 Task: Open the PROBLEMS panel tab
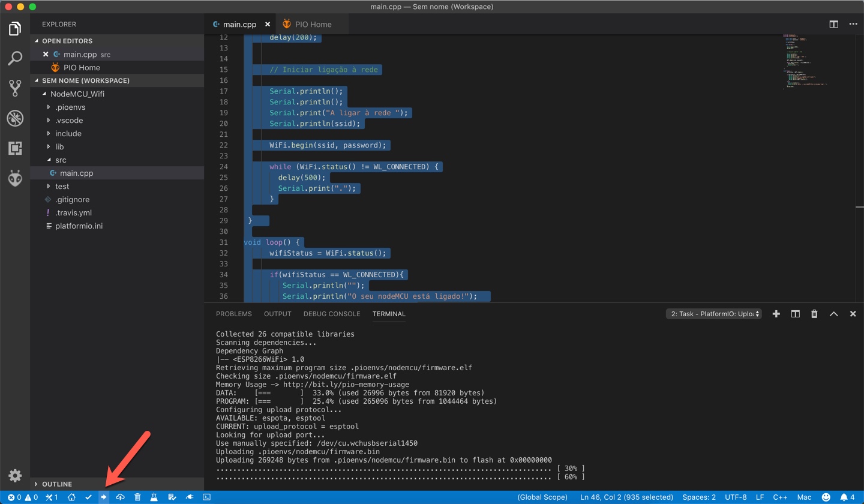click(234, 313)
